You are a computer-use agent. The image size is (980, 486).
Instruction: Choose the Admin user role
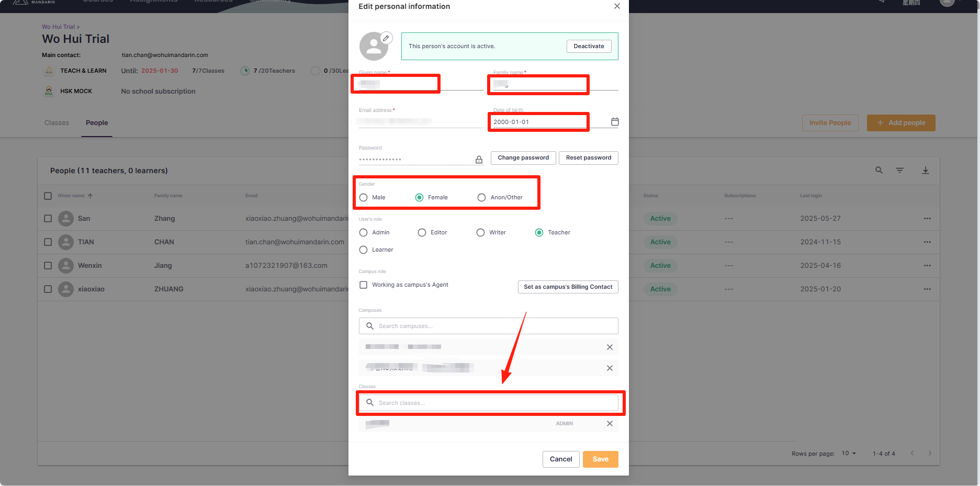coord(364,233)
